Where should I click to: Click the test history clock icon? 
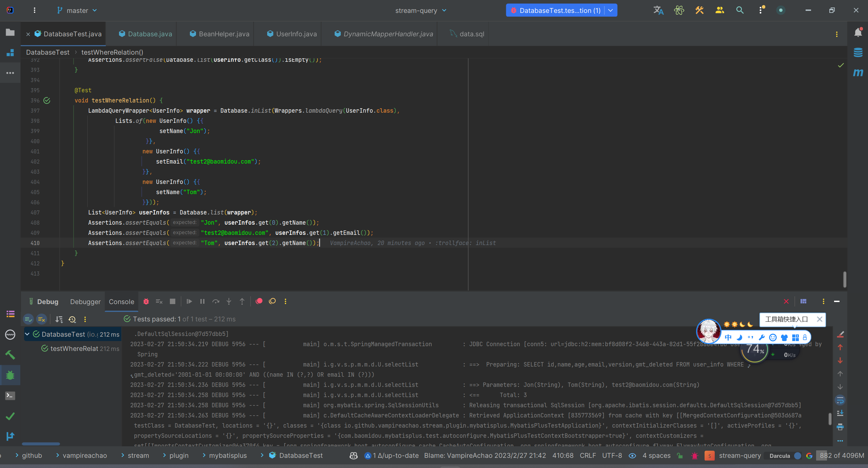coord(72,319)
